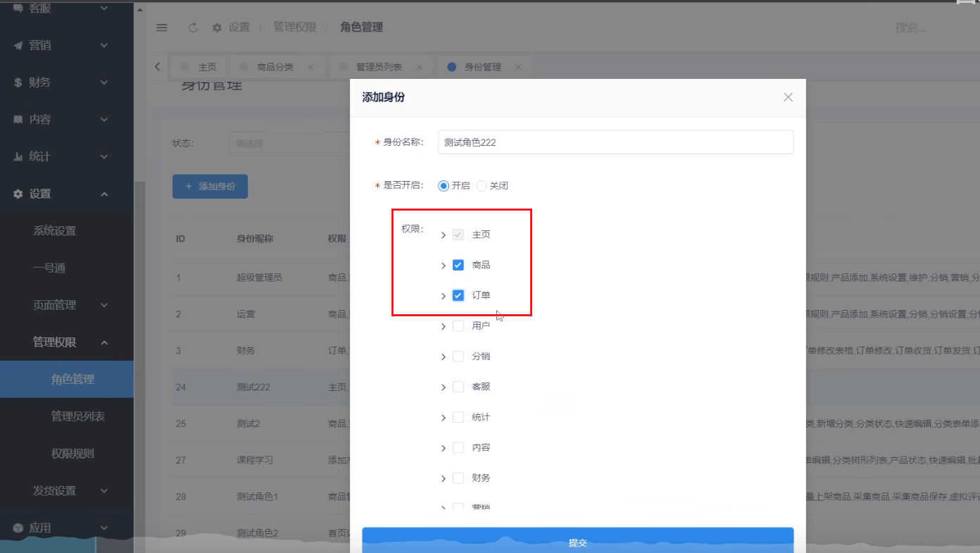
Task: Switch to the 管理员列表 tab
Action: click(382, 67)
